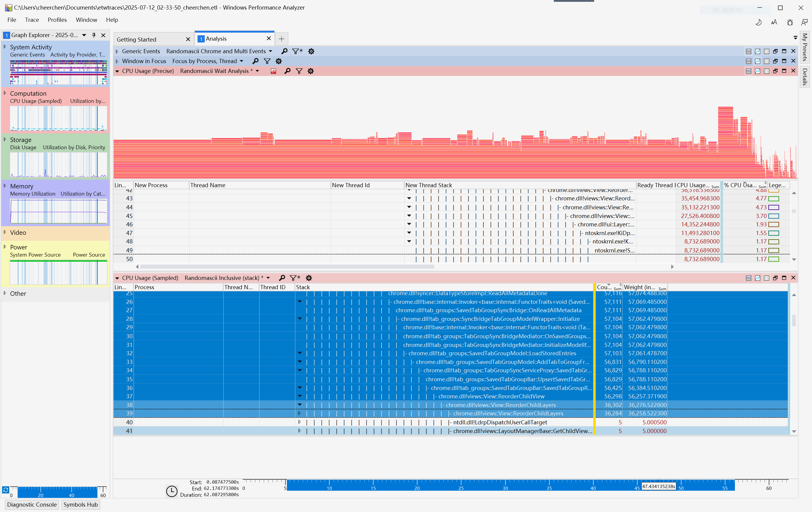Close the Getting Started tab
This screenshot has height=512, width=812.
188,39
